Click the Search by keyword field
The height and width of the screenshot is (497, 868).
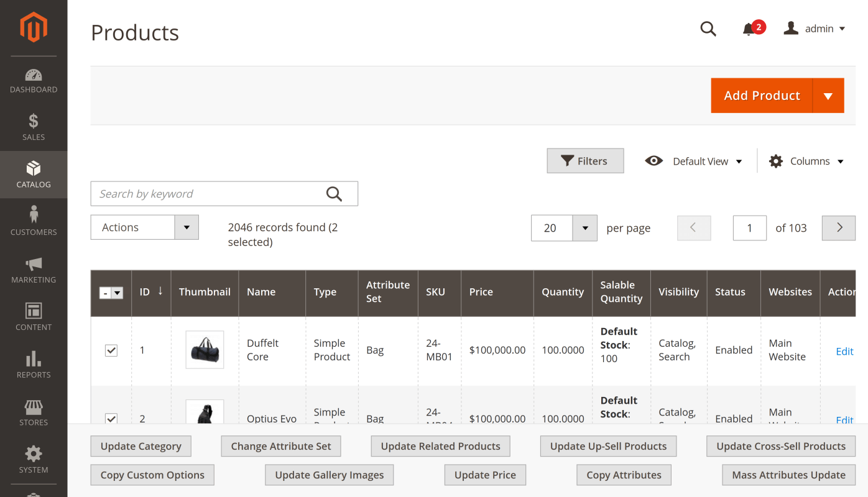(208, 194)
